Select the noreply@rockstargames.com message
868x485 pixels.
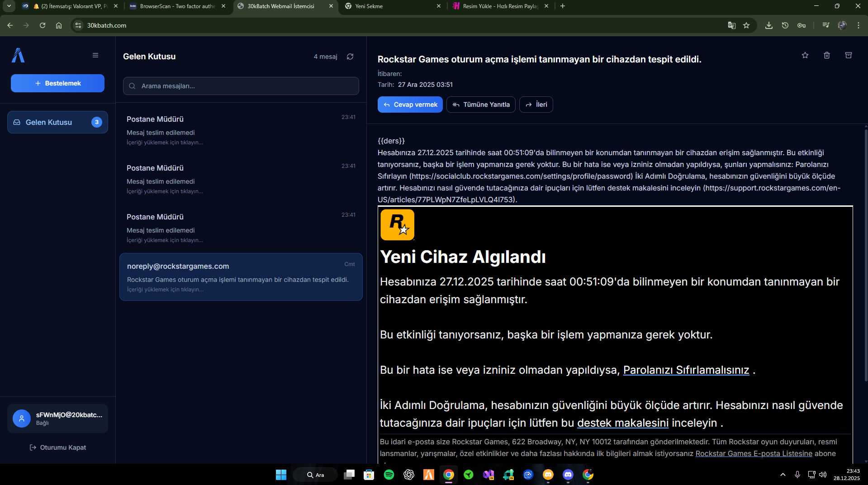(x=241, y=277)
